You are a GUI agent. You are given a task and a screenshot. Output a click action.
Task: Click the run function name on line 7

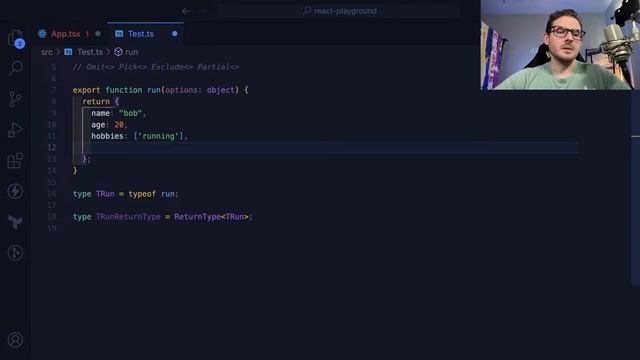pos(154,90)
